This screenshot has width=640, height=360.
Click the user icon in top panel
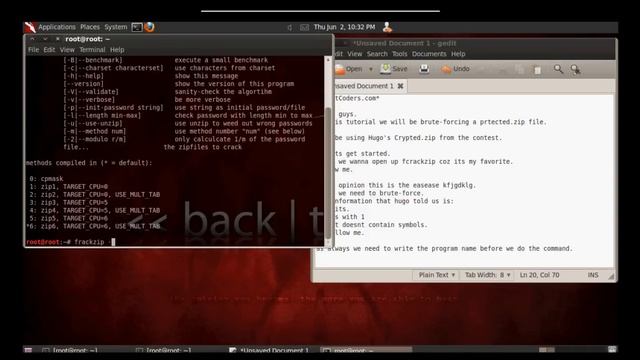pyautogui.click(x=387, y=27)
